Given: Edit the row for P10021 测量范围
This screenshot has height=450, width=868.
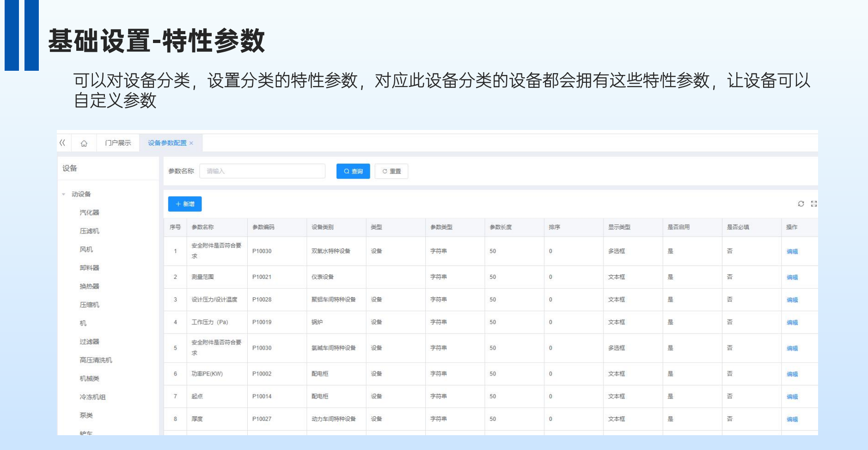Looking at the screenshot, I should [792, 277].
